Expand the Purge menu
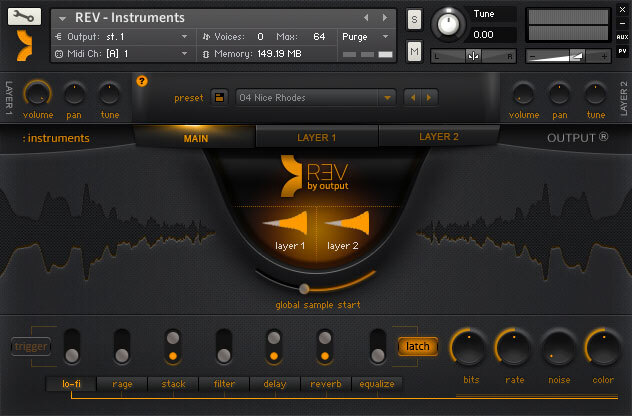Viewport: 632px width, 416px height. coord(367,36)
